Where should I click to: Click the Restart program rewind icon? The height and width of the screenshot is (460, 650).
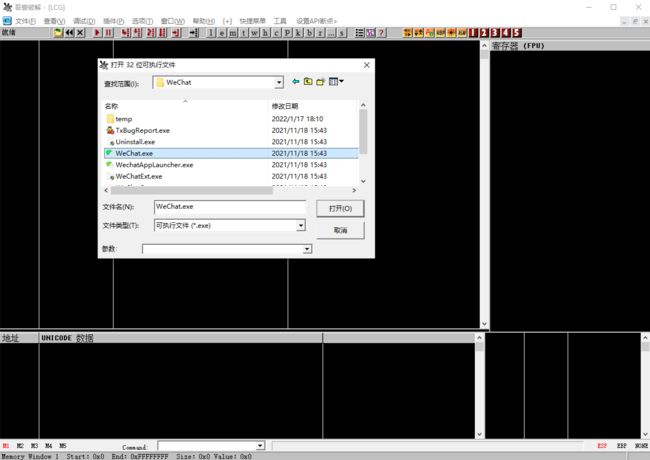click(x=69, y=33)
